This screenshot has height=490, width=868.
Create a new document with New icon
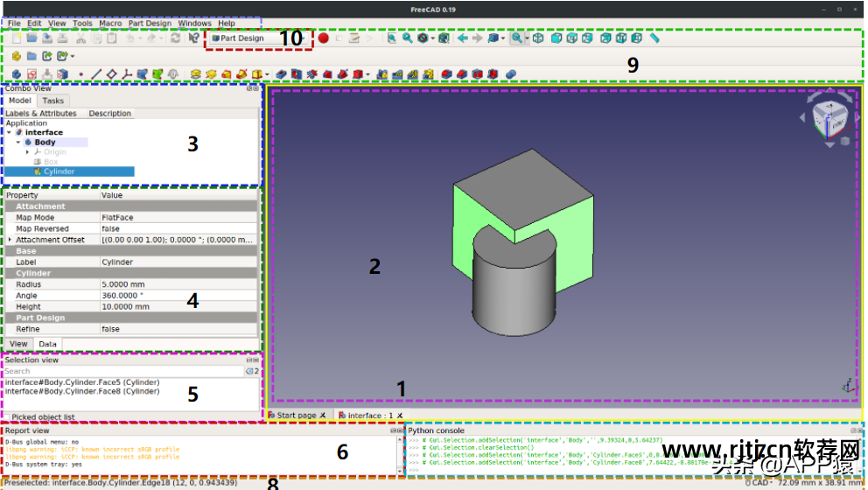(x=17, y=38)
